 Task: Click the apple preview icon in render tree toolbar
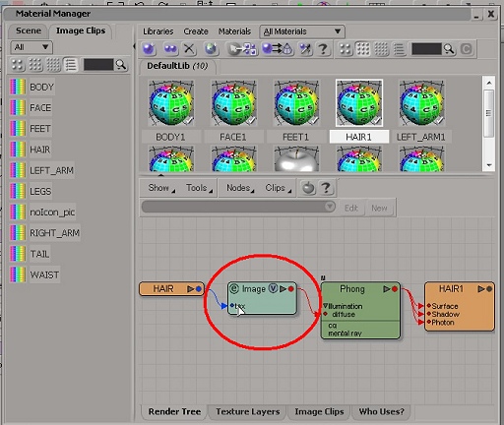pyautogui.click(x=308, y=188)
